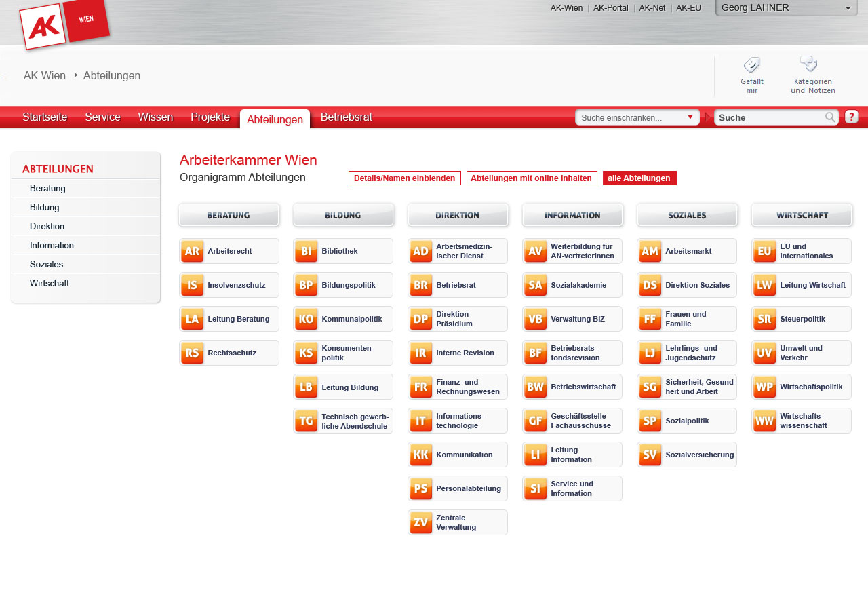
Task: Select Wirtschaft in sidebar
Action: pyautogui.click(x=85, y=283)
